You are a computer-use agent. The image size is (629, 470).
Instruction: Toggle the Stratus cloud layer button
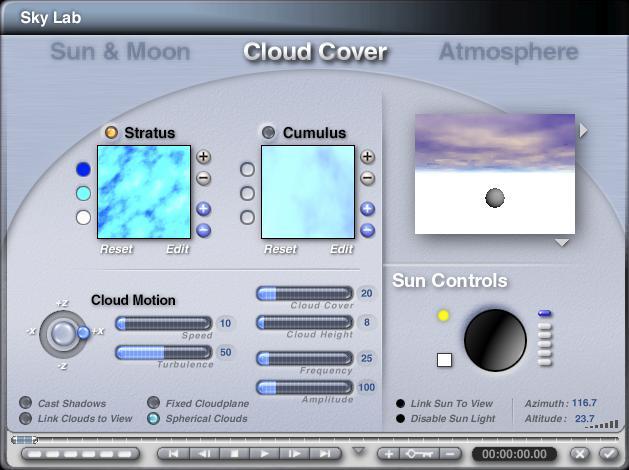tap(111, 132)
